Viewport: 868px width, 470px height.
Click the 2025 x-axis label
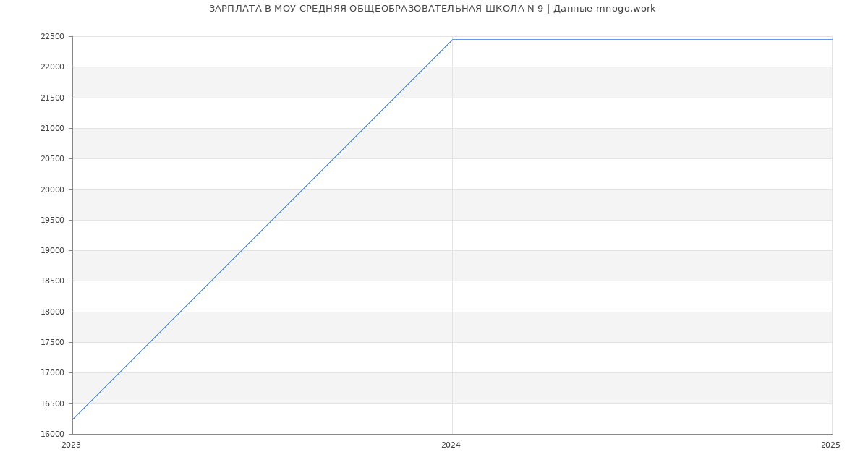point(830,445)
